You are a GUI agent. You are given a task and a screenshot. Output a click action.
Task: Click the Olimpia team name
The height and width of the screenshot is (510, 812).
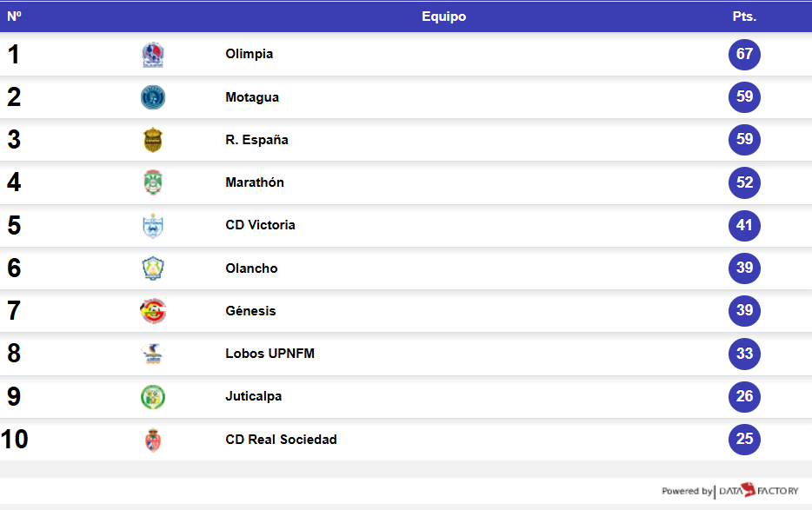point(249,54)
